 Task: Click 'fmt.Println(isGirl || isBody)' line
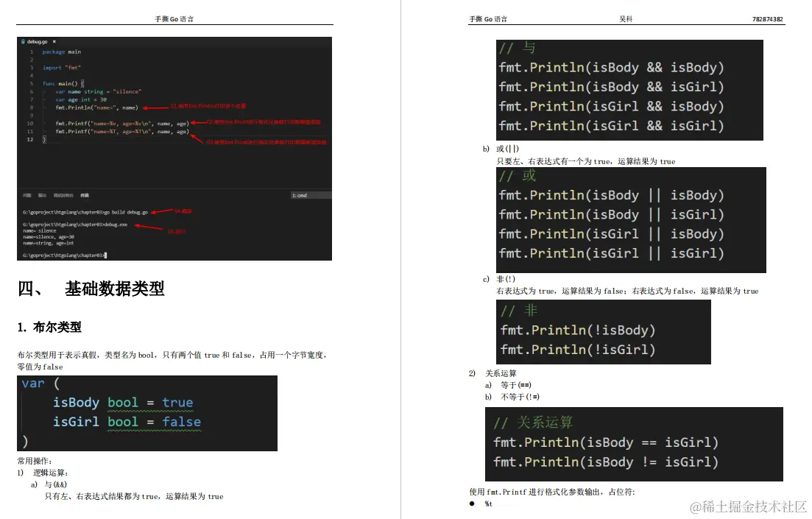click(x=611, y=234)
